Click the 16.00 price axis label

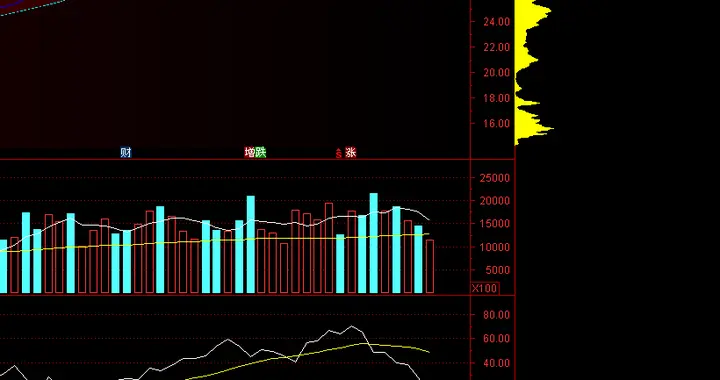tap(496, 123)
